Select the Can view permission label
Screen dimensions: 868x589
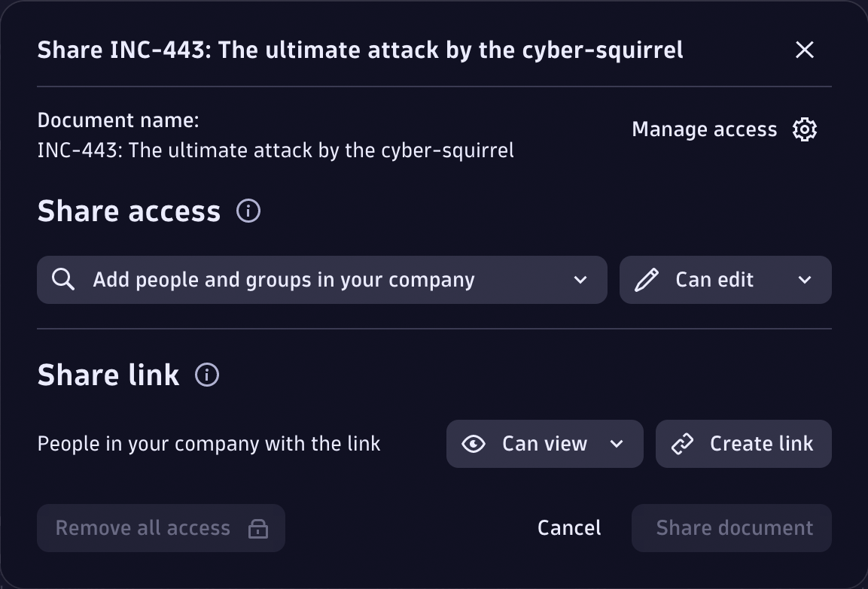click(x=544, y=444)
